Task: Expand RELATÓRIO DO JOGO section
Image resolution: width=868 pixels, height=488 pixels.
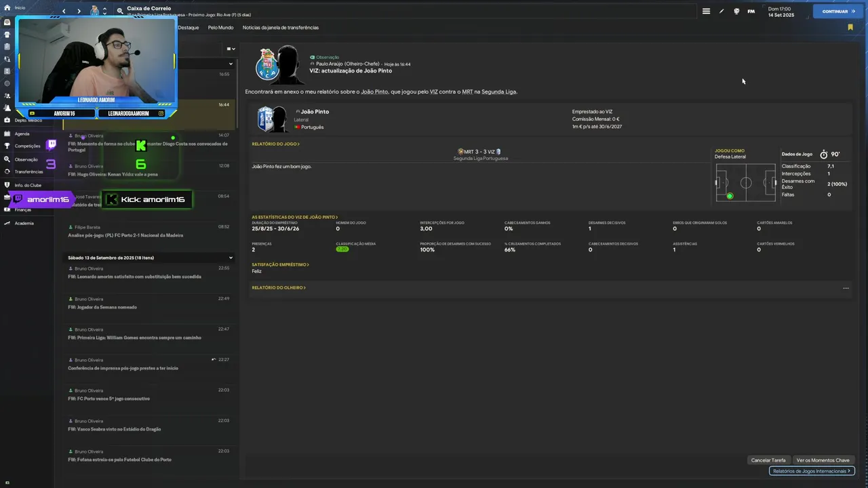Action: [275, 144]
